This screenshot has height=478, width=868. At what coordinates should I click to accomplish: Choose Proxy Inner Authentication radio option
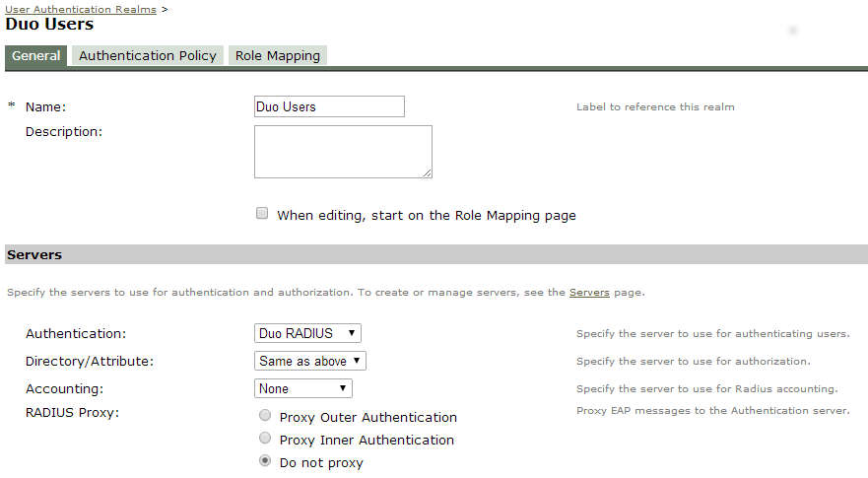tap(264, 439)
